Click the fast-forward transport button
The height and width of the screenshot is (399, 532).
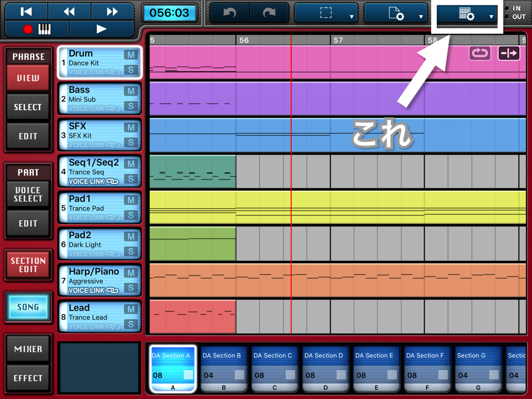(112, 11)
